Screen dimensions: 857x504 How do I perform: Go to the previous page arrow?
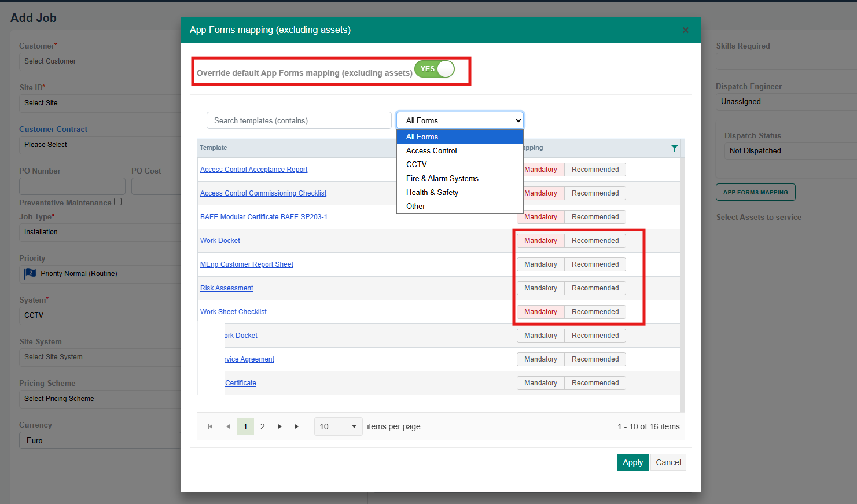coord(228,426)
